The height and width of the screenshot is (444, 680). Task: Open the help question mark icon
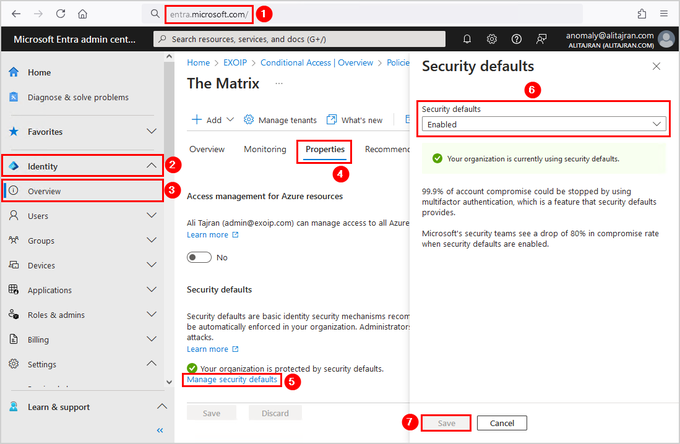(516, 39)
